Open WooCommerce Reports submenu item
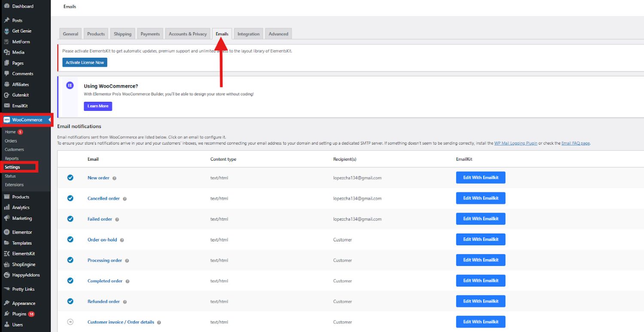 [x=12, y=158]
